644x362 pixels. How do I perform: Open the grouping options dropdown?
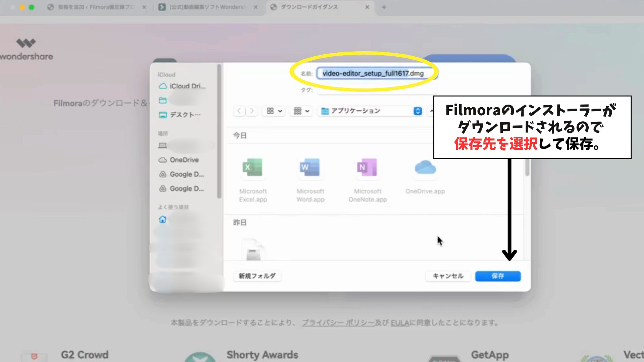tap(301, 111)
